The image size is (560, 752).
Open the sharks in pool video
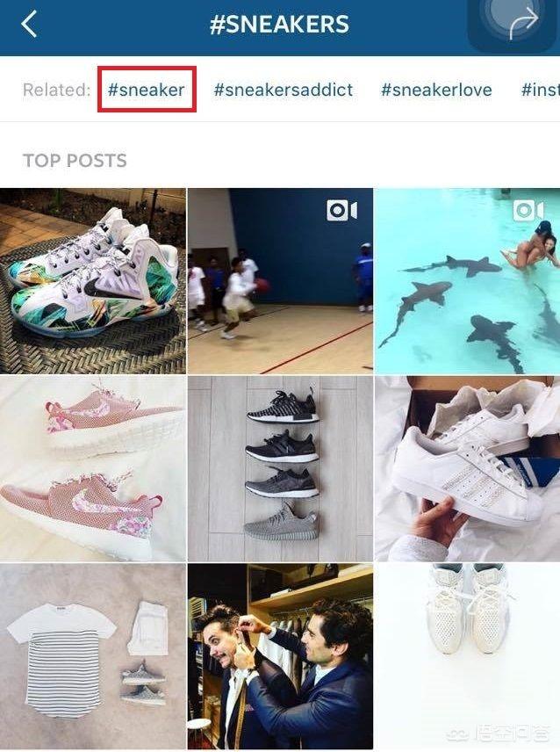pos(467,280)
